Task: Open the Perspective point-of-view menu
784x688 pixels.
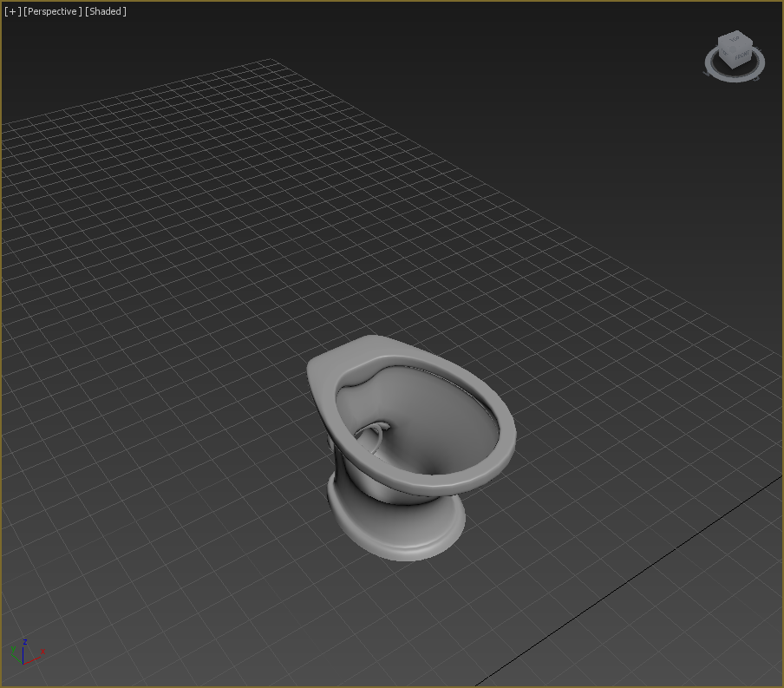Action: [52, 11]
